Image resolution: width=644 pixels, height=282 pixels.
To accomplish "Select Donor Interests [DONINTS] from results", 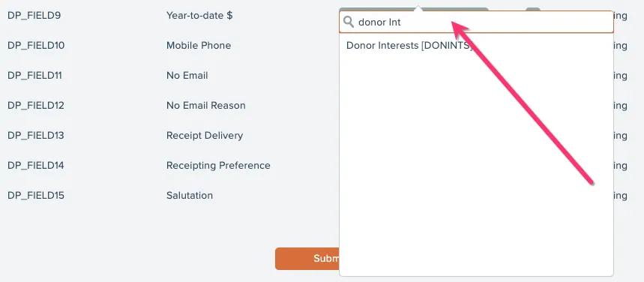I will click(409, 46).
